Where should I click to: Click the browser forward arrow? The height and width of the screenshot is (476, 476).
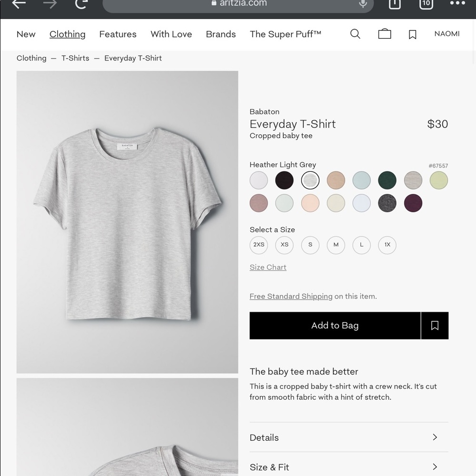click(x=50, y=4)
